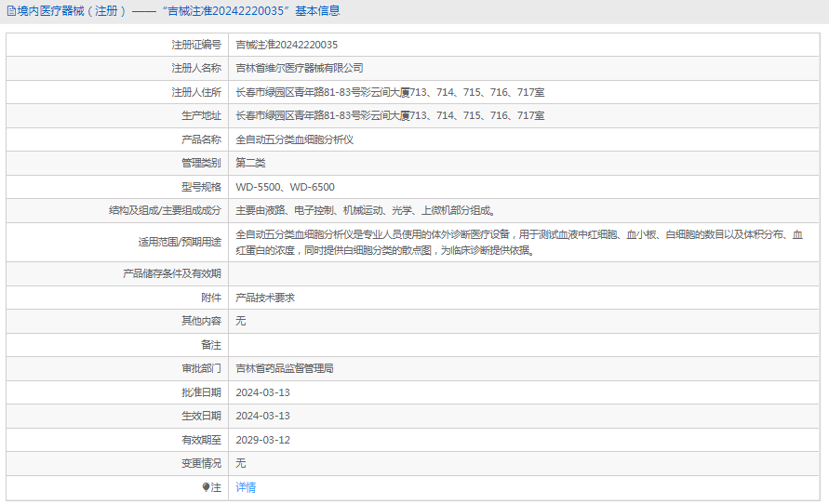Image resolution: width=829 pixels, height=504 pixels.
Task: Select expiry date 2029-03-12
Action: (262, 440)
